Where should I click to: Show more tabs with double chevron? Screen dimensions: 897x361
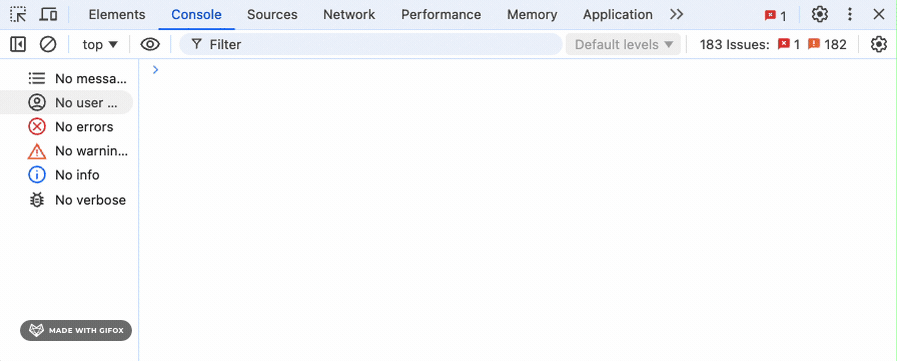coord(677,14)
